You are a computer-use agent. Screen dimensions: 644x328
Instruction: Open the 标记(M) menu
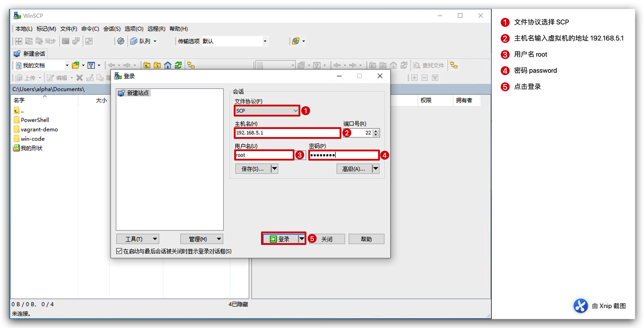point(46,29)
